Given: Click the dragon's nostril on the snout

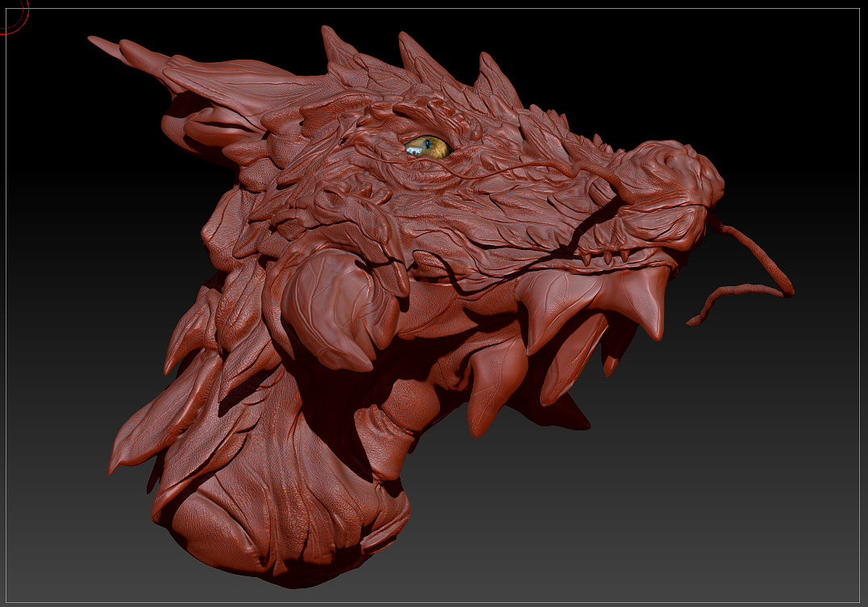Looking at the screenshot, I should point(671,162).
